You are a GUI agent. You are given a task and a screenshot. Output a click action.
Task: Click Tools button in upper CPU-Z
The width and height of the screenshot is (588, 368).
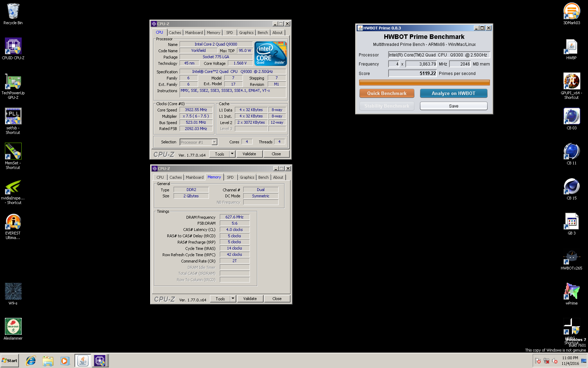pos(220,154)
